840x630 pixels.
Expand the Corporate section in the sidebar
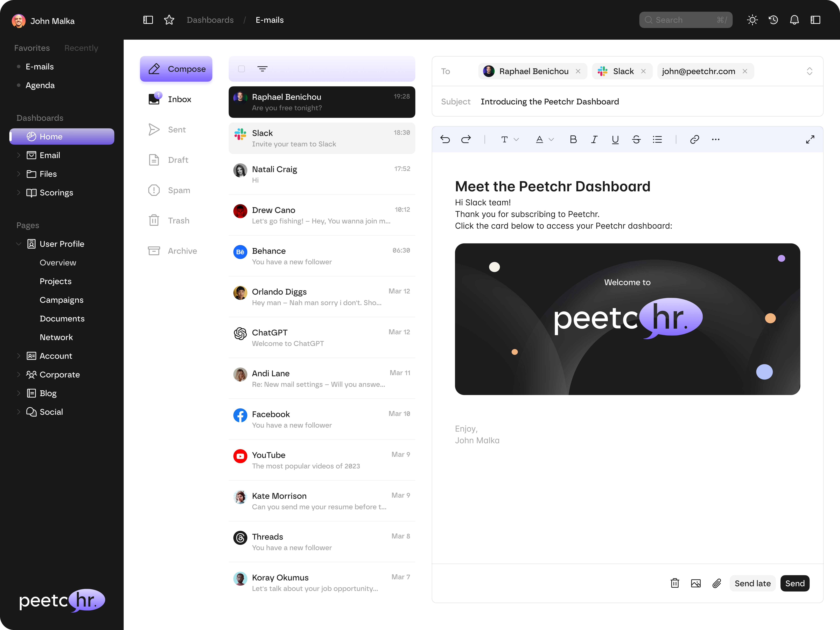click(x=19, y=374)
